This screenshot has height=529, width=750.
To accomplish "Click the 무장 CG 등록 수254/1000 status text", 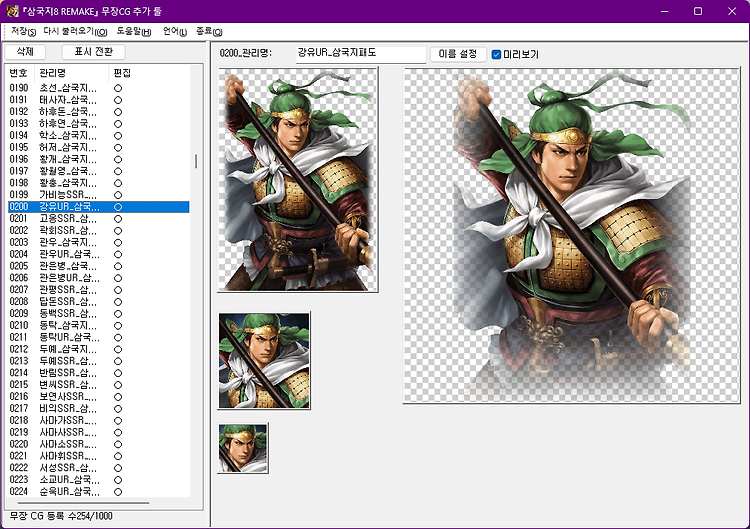I will (x=61, y=516).
